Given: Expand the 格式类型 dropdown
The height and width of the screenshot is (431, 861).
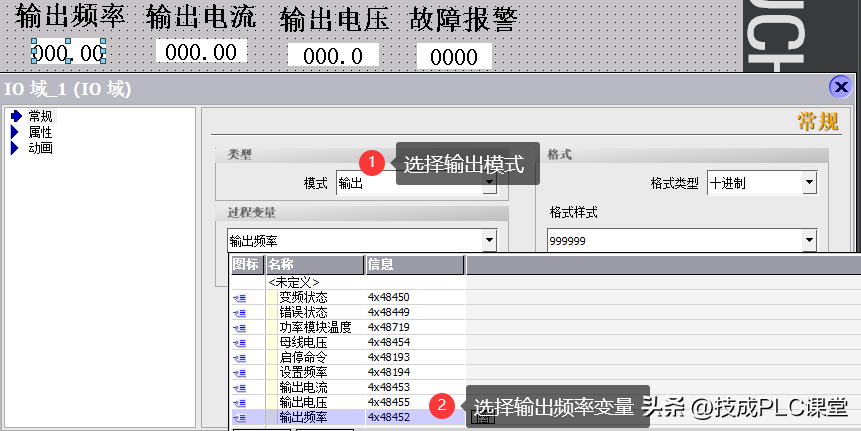Looking at the screenshot, I should pyautogui.click(x=809, y=184).
